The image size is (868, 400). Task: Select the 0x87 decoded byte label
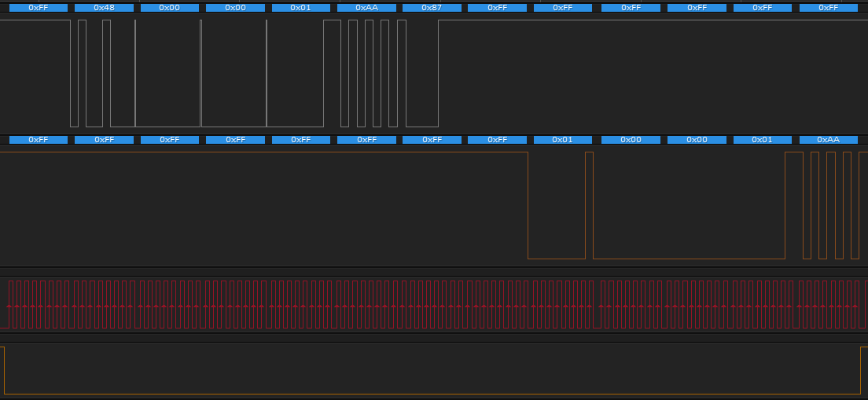(432, 8)
